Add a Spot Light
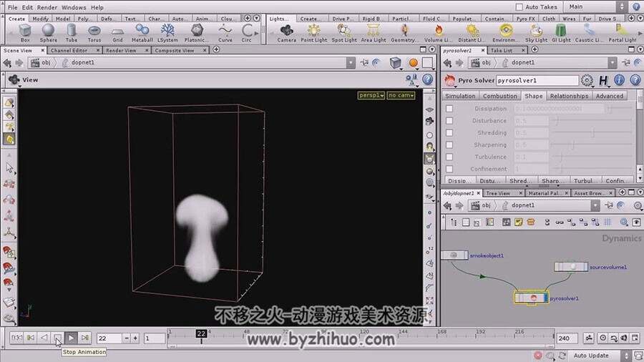The width and height of the screenshot is (644, 362). [344, 33]
